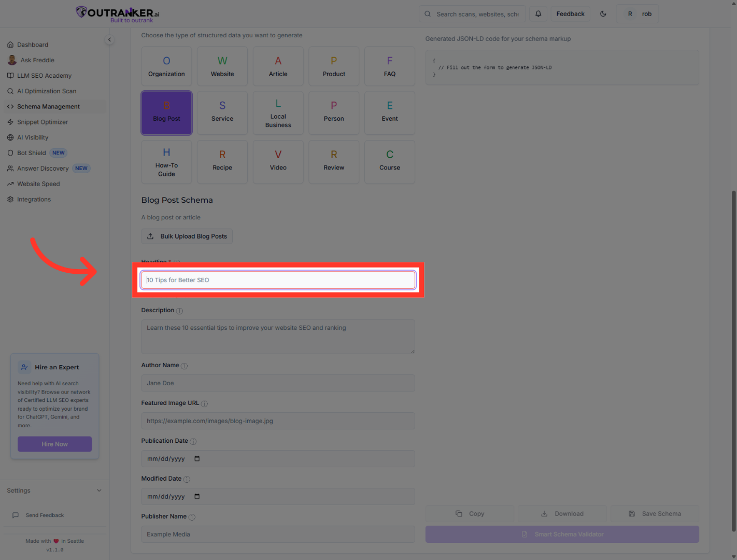Click the Description info icon
Image resolution: width=737 pixels, height=560 pixels.
coord(179,311)
